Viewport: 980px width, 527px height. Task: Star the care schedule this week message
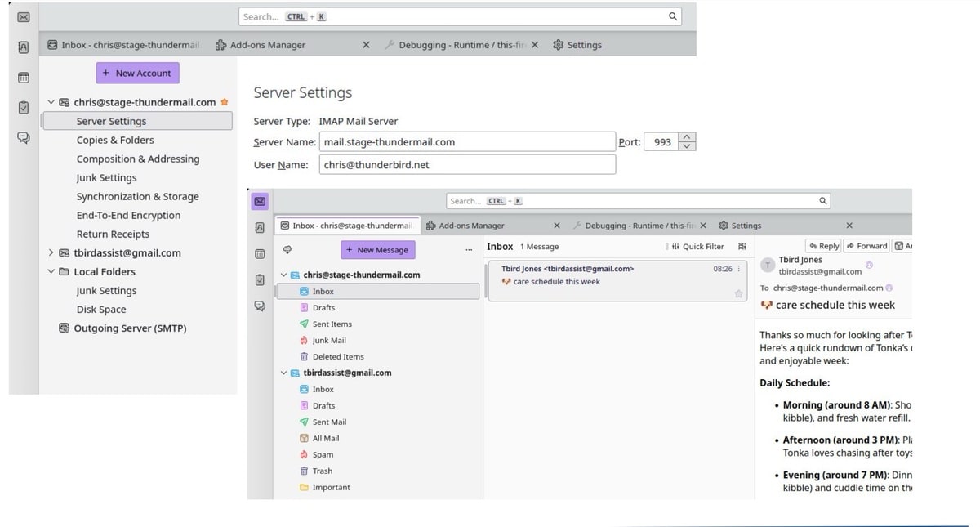[738, 293]
